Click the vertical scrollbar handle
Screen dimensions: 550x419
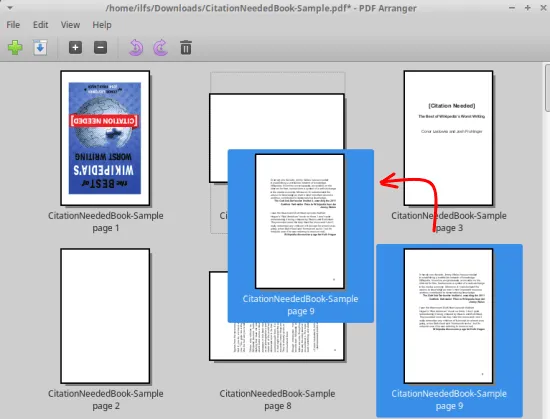(x=547, y=88)
